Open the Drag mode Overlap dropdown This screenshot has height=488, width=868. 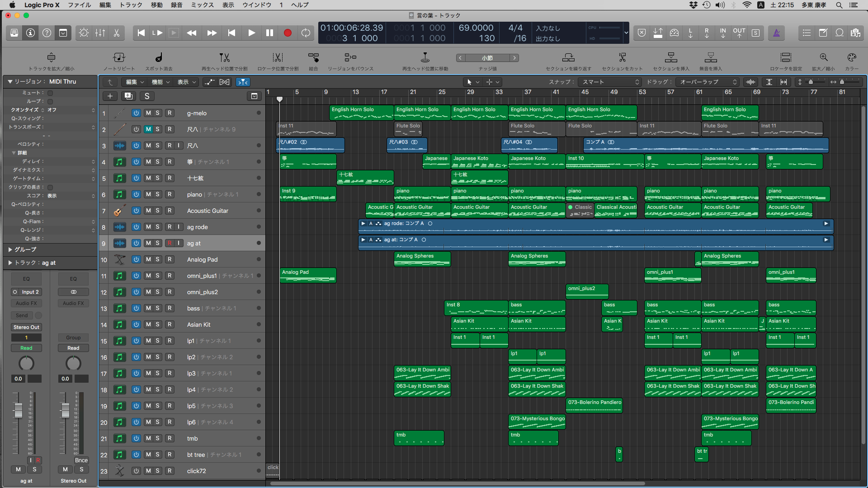tap(708, 82)
